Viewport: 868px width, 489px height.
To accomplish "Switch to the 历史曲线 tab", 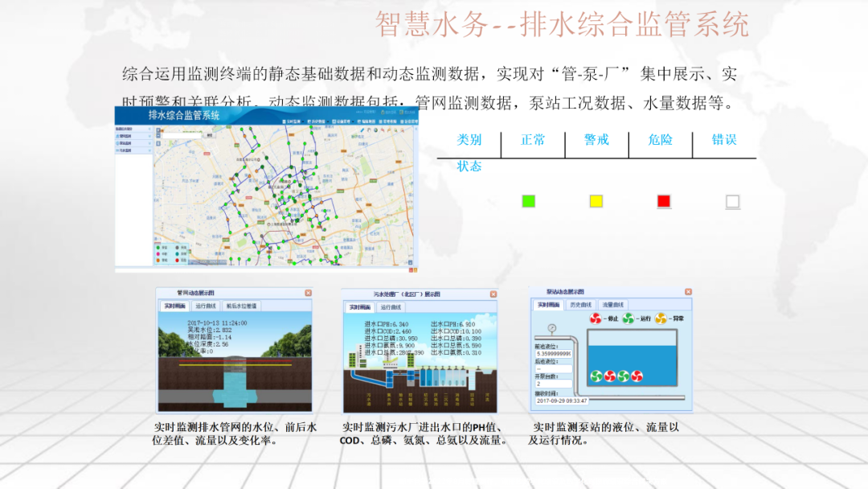I will tap(580, 305).
